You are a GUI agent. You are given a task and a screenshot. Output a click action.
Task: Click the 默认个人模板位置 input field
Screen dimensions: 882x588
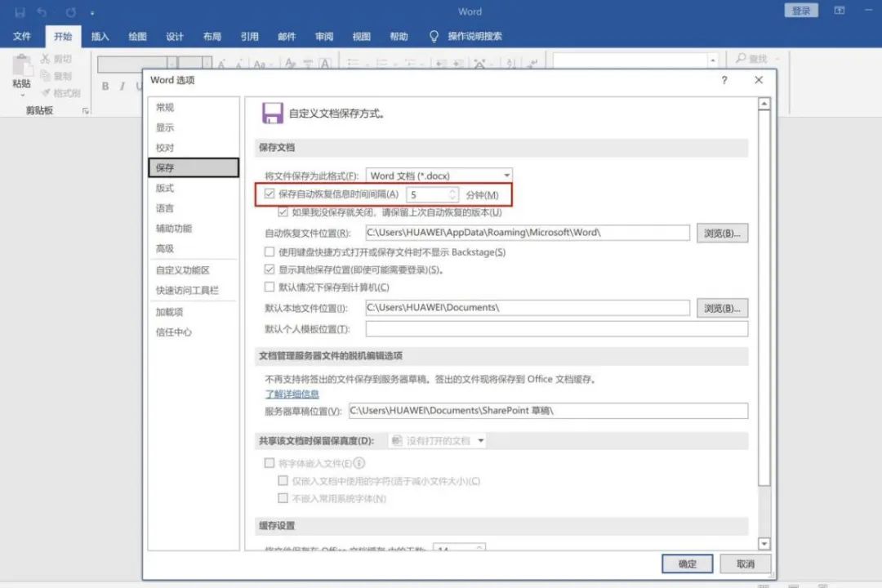557,328
